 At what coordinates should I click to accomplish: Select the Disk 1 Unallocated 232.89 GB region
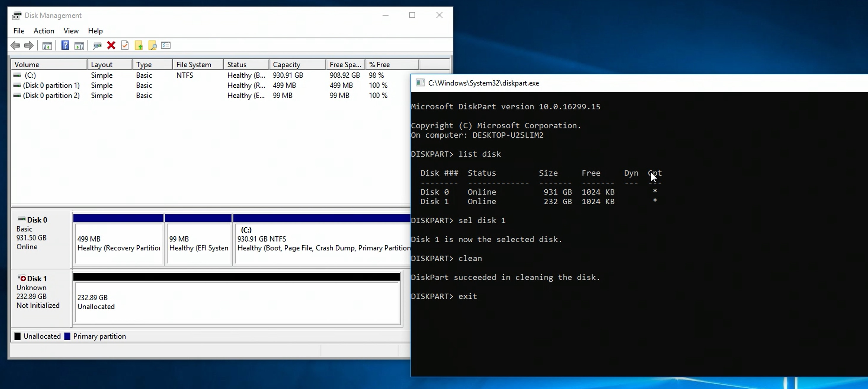coord(236,302)
